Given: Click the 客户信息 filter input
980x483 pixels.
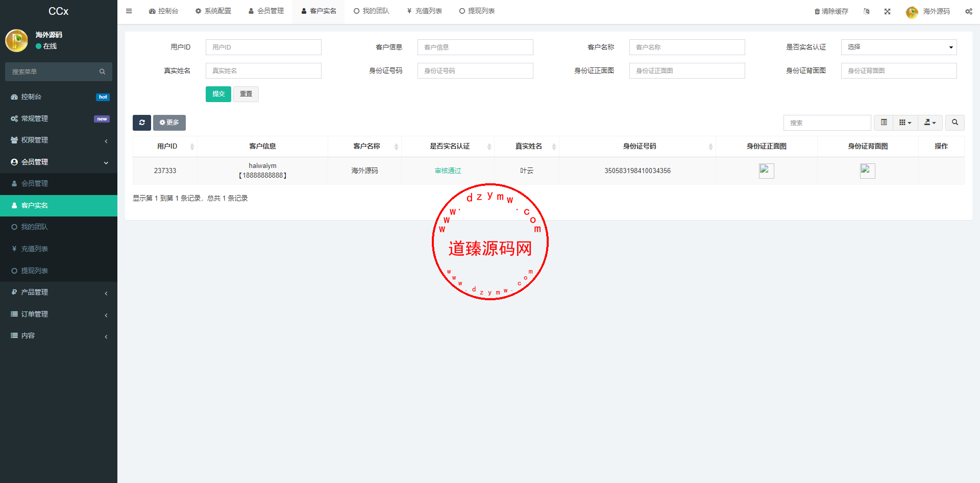Looking at the screenshot, I should (x=475, y=47).
